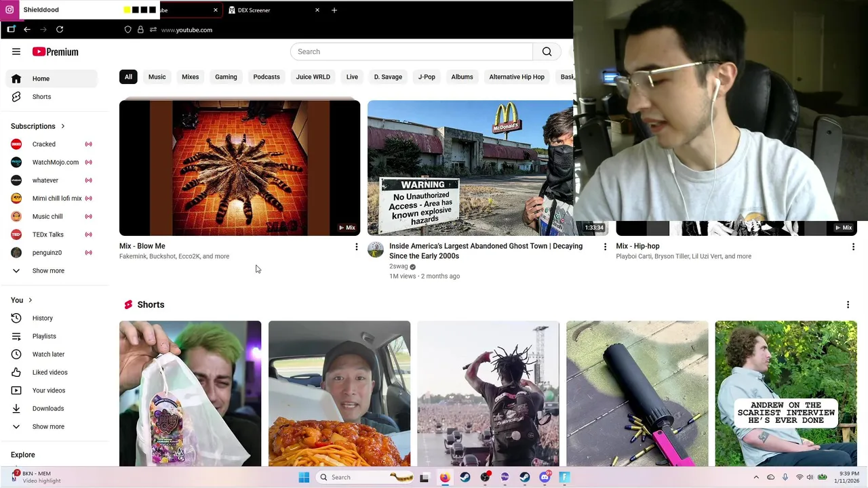Viewport: 868px width, 488px height.
Task: Open the concert crowd Short thumbnail
Action: pyautogui.click(x=488, y=394)
